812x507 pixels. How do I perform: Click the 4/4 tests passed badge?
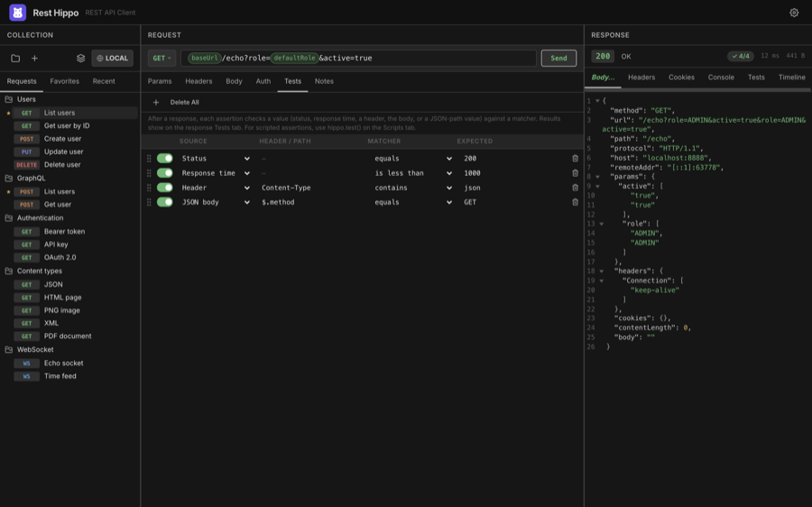[x=741, y=56]
